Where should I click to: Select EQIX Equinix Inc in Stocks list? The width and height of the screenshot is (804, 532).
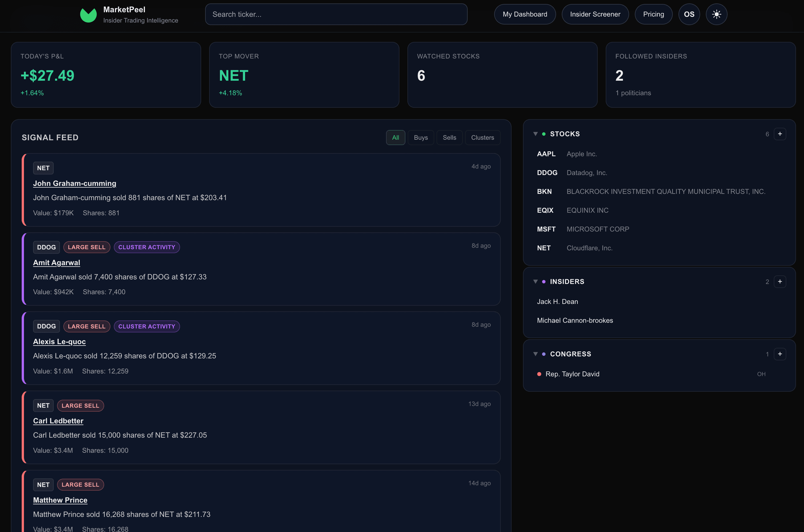pos(659,210)
